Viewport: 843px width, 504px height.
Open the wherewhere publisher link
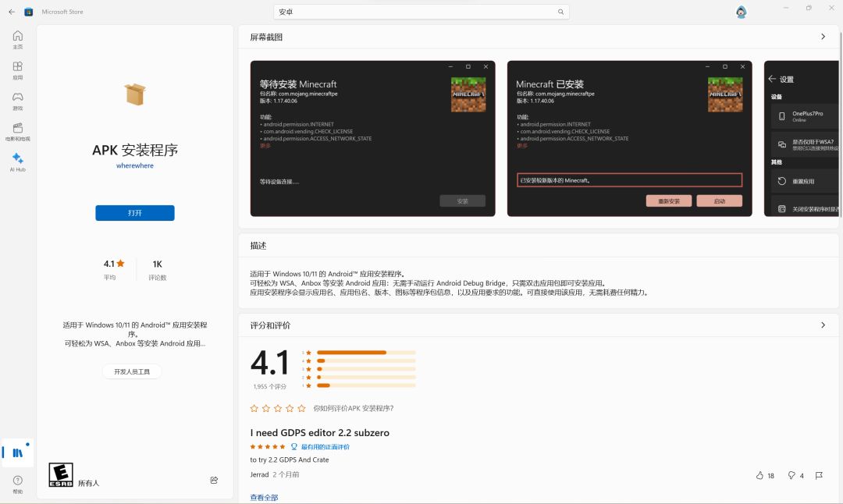click(x=135, y=165)
